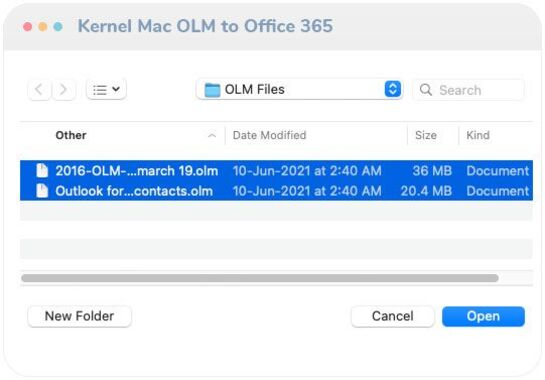Sort files by Kind column
Screen dimensions: 545x380
coord(478,135)
